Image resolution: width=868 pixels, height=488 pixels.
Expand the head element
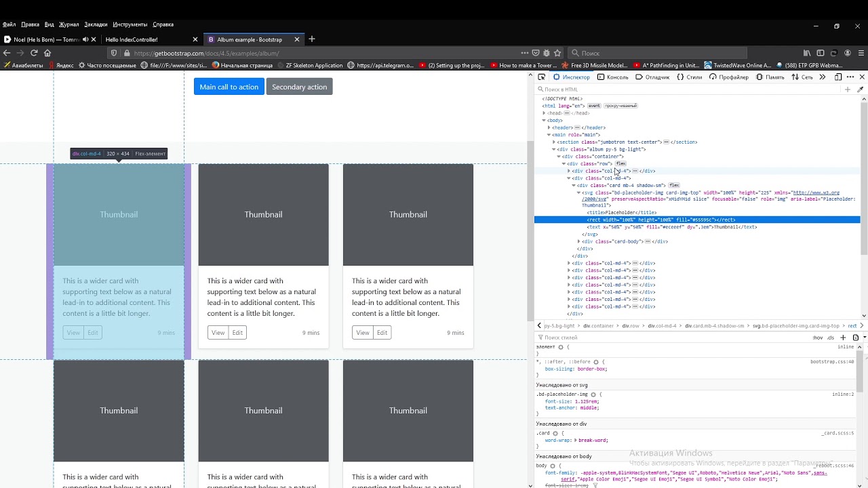[545, 113]
